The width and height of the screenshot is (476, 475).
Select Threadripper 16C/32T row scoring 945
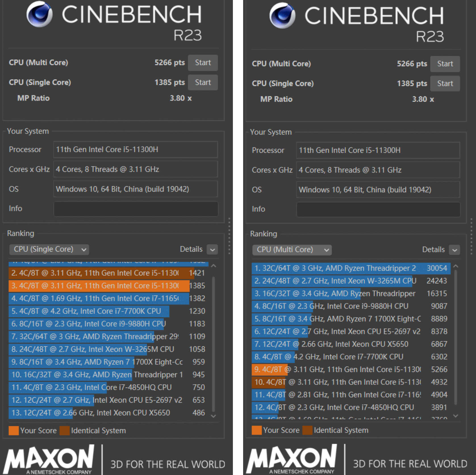[108, 375]
